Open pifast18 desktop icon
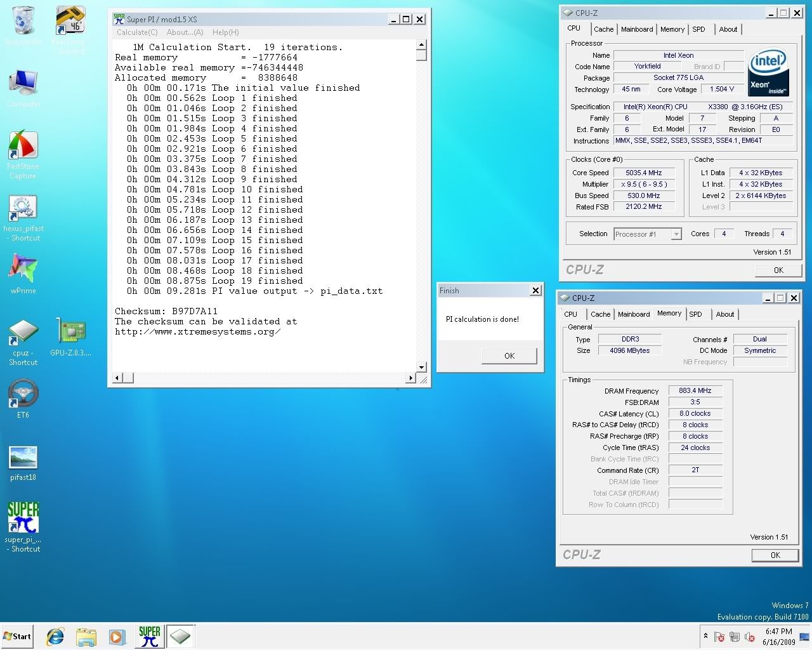The image size is (812, 650). 23,463
